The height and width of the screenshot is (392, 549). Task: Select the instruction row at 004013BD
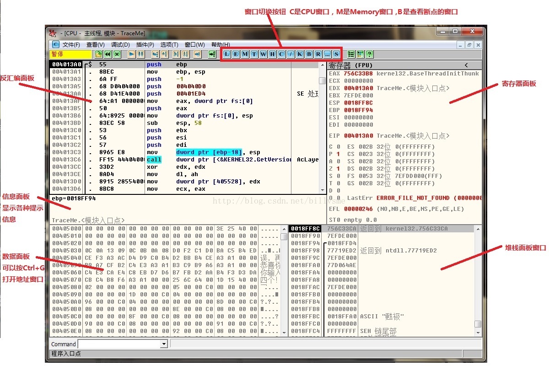tap(184, 123)
